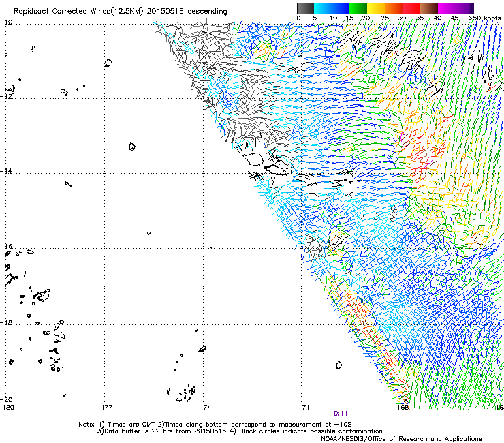Click the legend label '40'

tap(437, 18)
